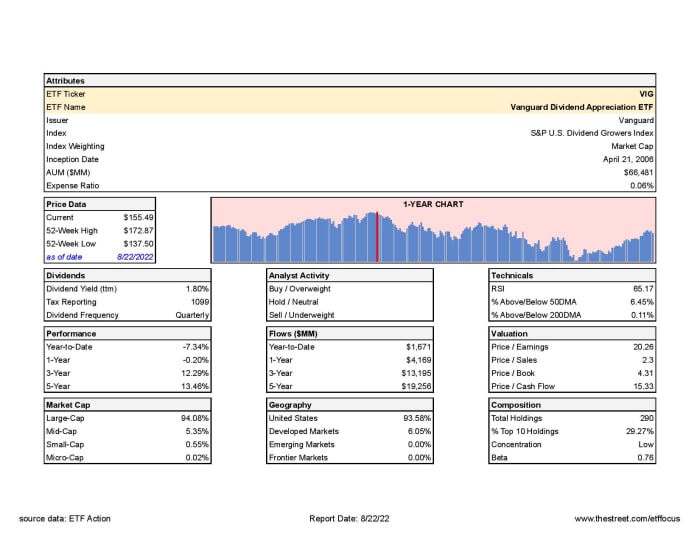Click the 'Report Date: 8/22/22' footer
The width and height of the screenshot is (700, 541).
pos(349,519)
